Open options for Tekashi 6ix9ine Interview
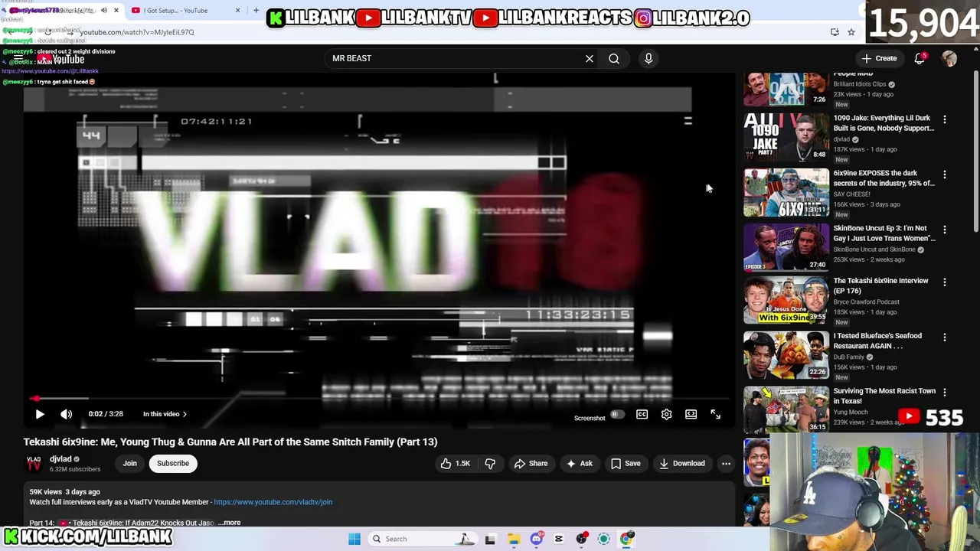Viewport: 980px width, 551px height. [944, 283]
